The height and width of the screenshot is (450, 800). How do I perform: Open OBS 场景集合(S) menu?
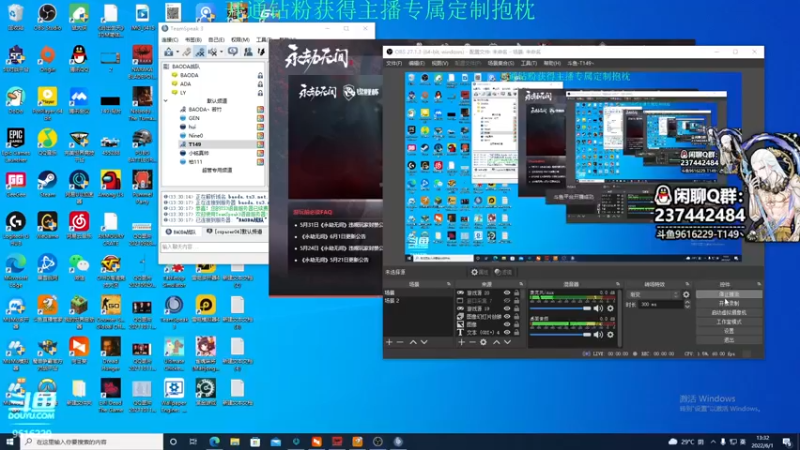tap(501, 63)
